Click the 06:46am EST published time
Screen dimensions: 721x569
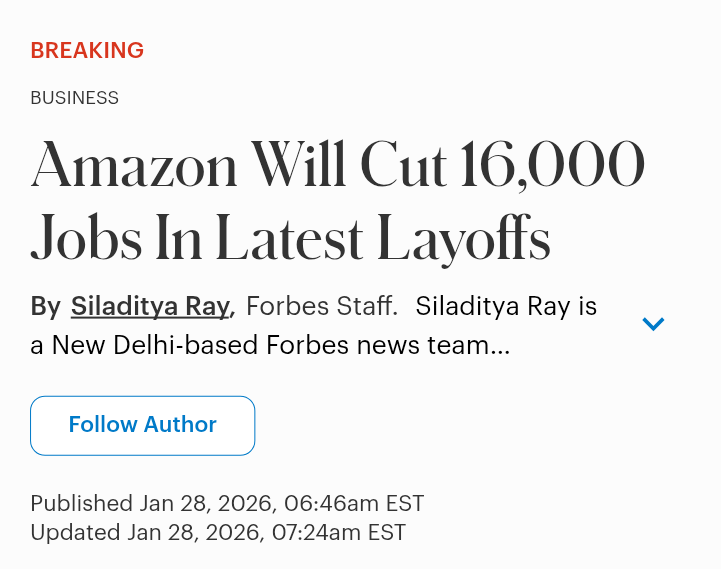[x=355, y=503]
